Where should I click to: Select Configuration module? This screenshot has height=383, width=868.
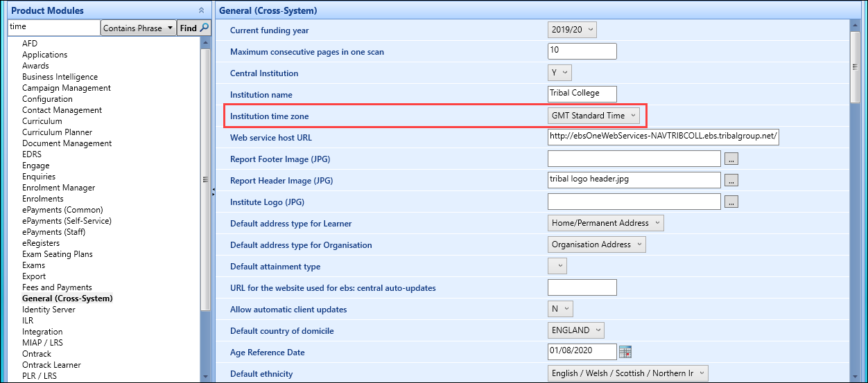(47, 99)
